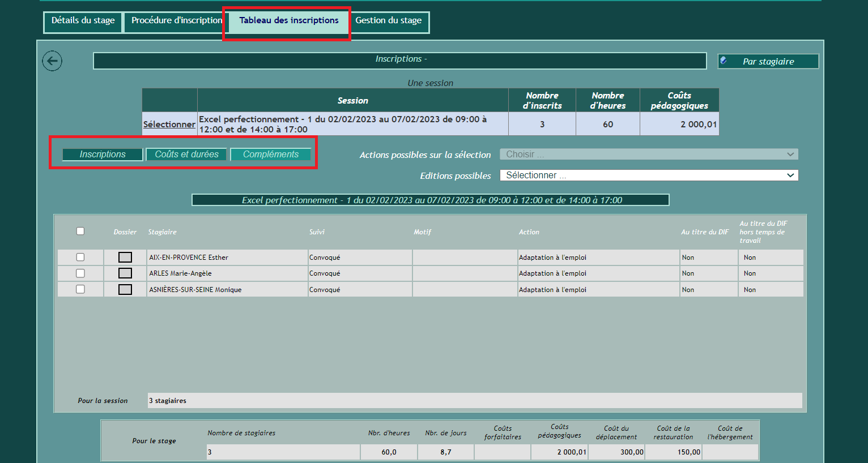Viewport: 868px width, 463px height.
Task: Check the box for ARLES Marie-Angèle
Action: pyautogui.click(x=80, y=273)
